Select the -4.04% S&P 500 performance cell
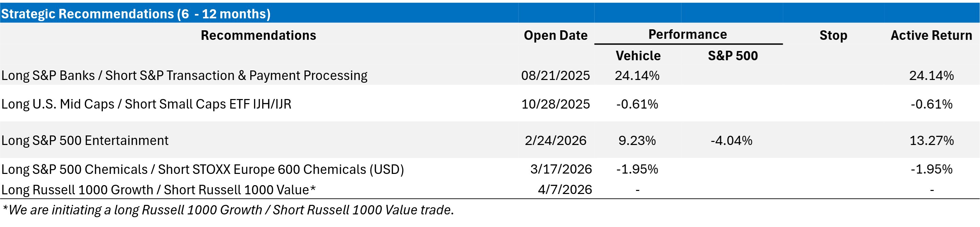The image size is (980, 227). [x=731, y=141]
